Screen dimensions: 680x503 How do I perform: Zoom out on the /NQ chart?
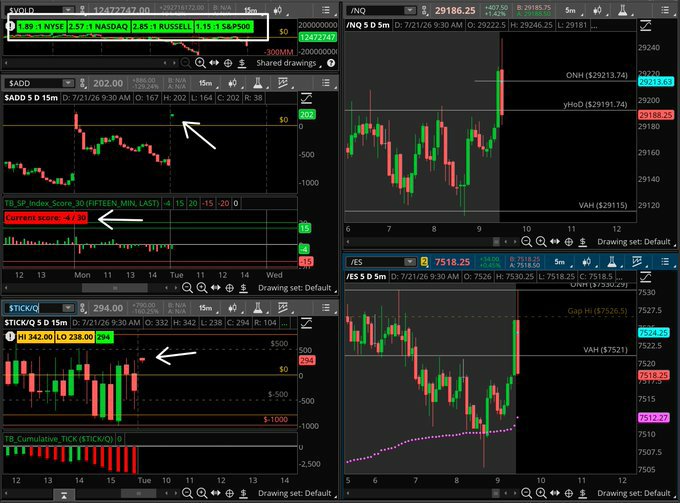click(526, 242)
